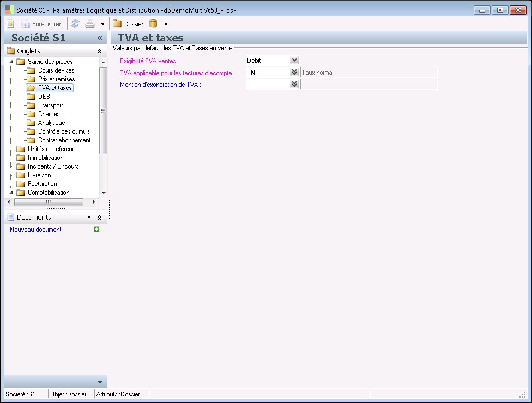Open TVA applicable factures d'acompte dropdown
This screenshot has height=403, width=532.
[x=294, y=73]
